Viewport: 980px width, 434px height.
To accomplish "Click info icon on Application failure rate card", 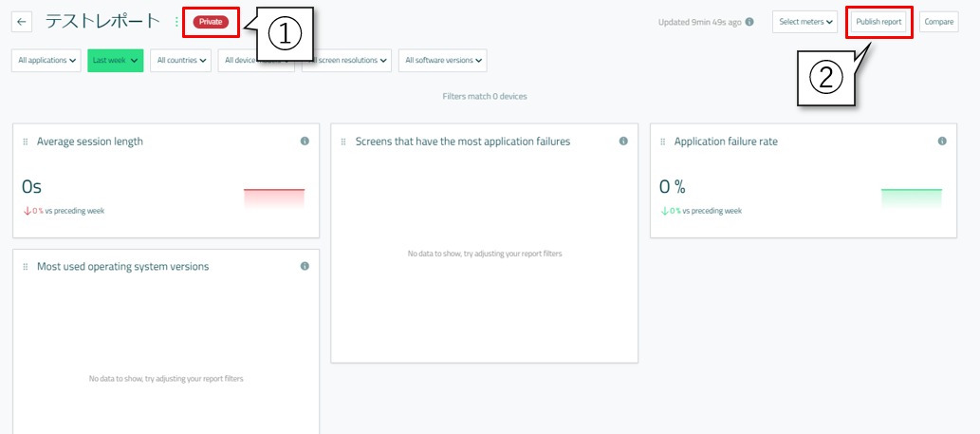I will click(942, 142).
